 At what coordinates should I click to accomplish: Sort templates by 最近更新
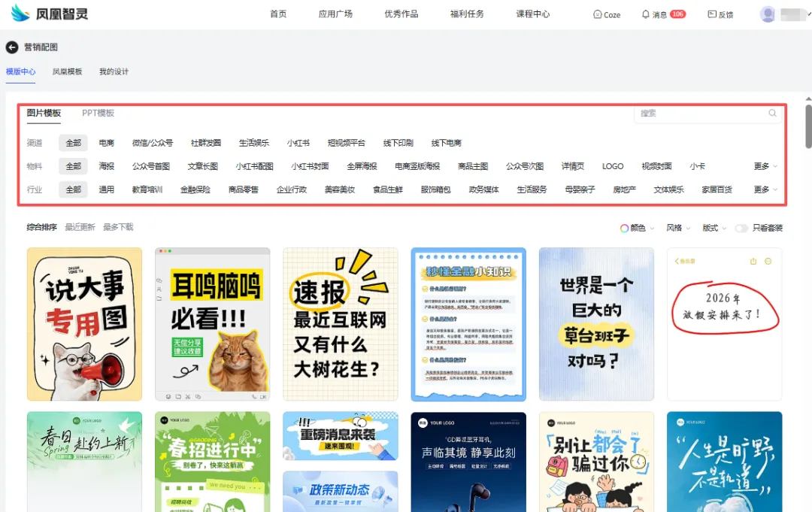pyautogui.click(x=80, y=226)
